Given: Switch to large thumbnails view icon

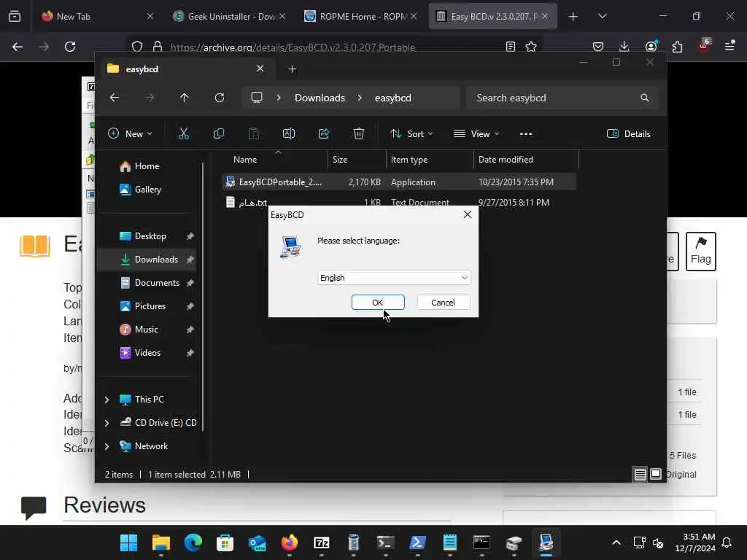Looking at the screenshot, I should (656, 474).
